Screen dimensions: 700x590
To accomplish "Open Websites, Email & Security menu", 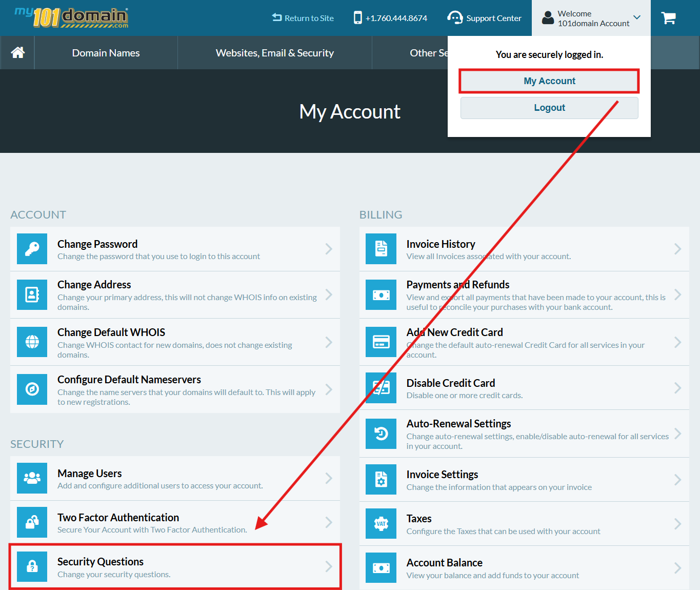I will [x=274, y=53].
